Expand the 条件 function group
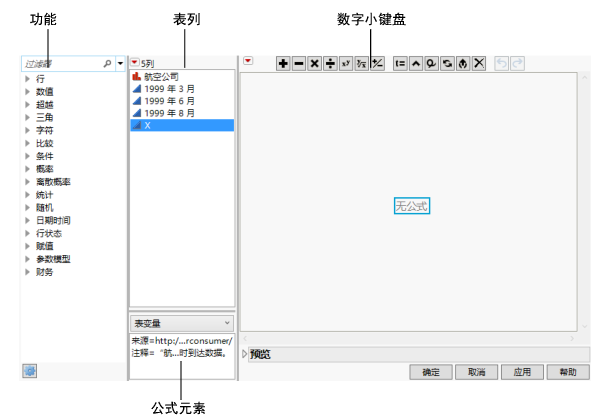 (x=27, y=156)
